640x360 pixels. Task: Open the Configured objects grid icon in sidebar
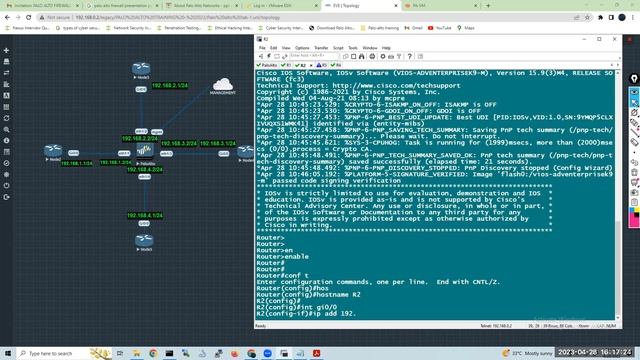point(6,107)
